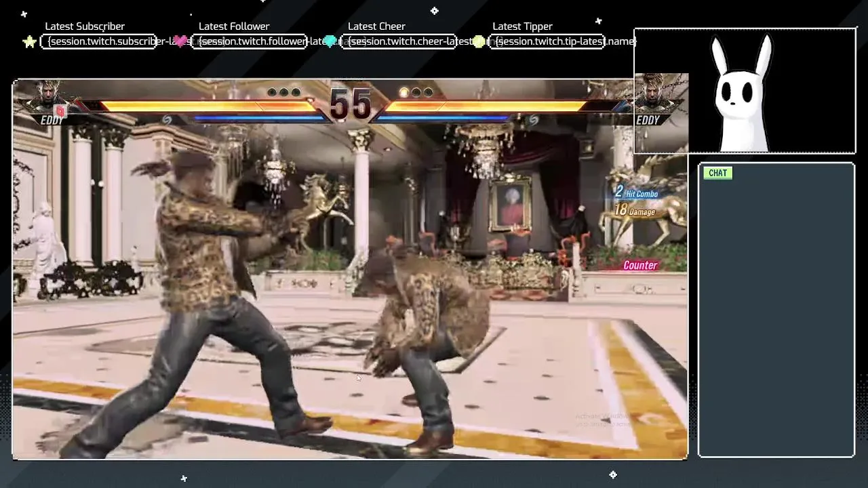Click the round timer showing 55
Screen dimensions: 868x488
click(351, 104)
